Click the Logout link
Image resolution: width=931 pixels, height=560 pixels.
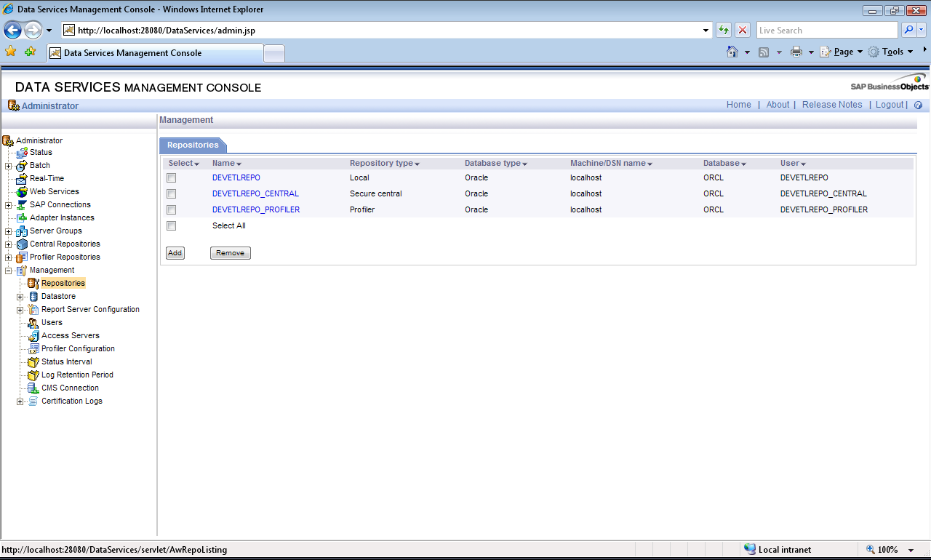(x=890, y=105)
